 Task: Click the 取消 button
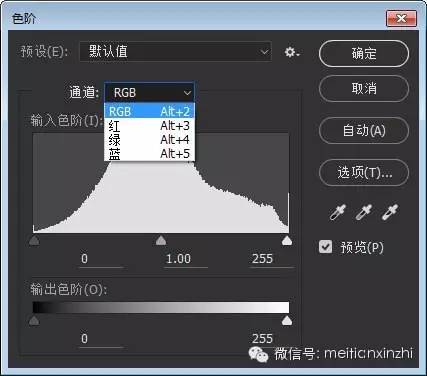tap(364, 88)
